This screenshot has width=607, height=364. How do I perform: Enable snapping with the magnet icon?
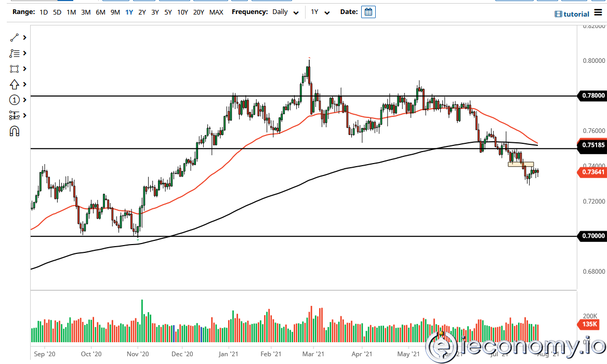(x=14, y=131)
